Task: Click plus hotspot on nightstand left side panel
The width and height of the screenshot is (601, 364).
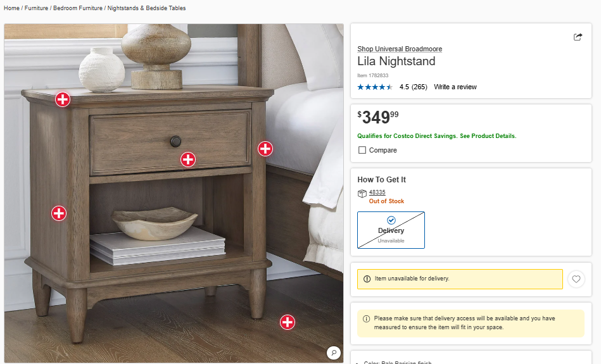Action: pyautogui.click(x=59, y=213)
